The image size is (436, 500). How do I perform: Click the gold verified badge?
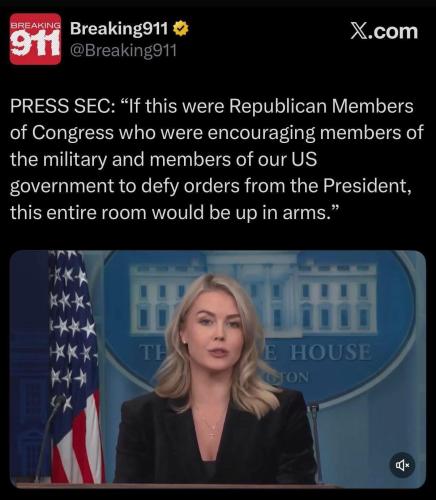click(x=181, y=30)
